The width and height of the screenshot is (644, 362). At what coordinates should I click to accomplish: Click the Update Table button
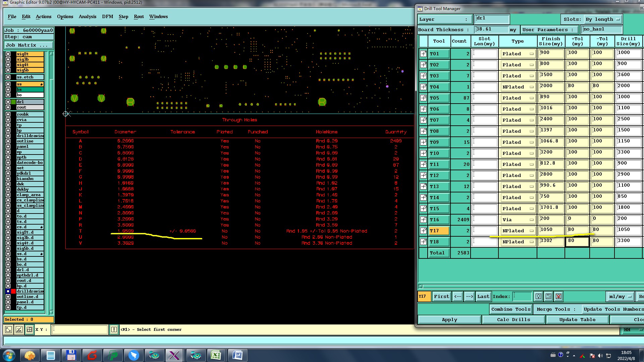pyautogui.click(x=577, y=319)
